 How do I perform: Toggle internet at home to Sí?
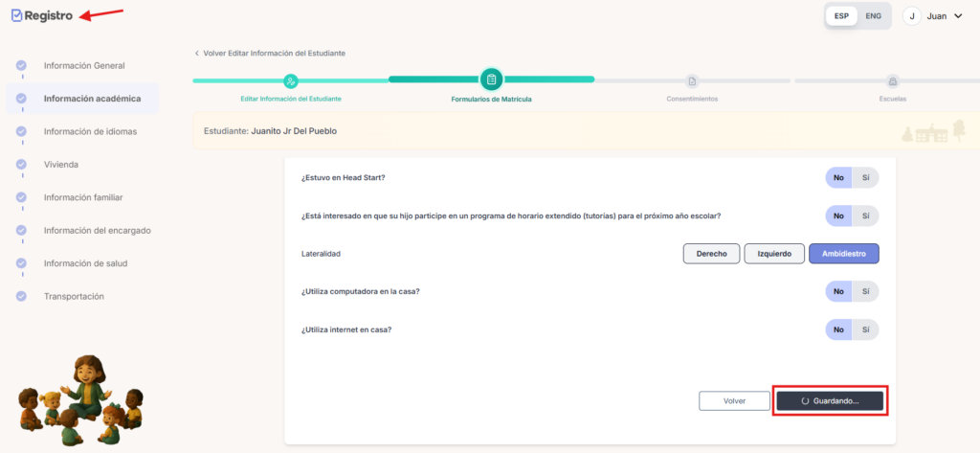click(x=865, y=329)
